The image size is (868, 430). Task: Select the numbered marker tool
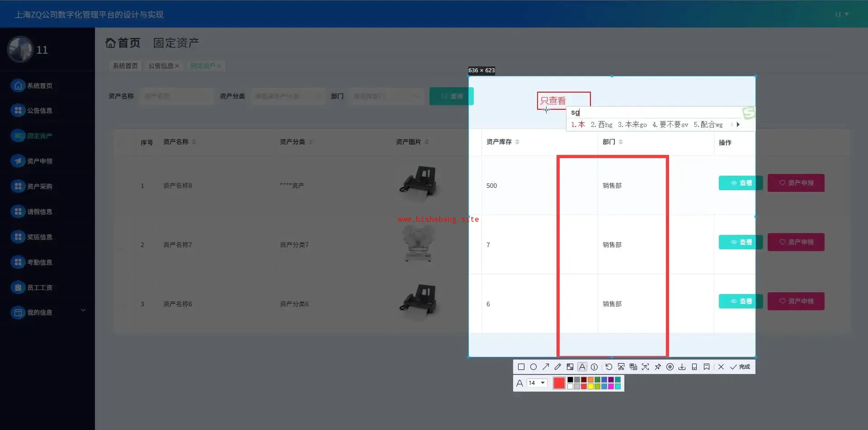click(x=594, y=367)
